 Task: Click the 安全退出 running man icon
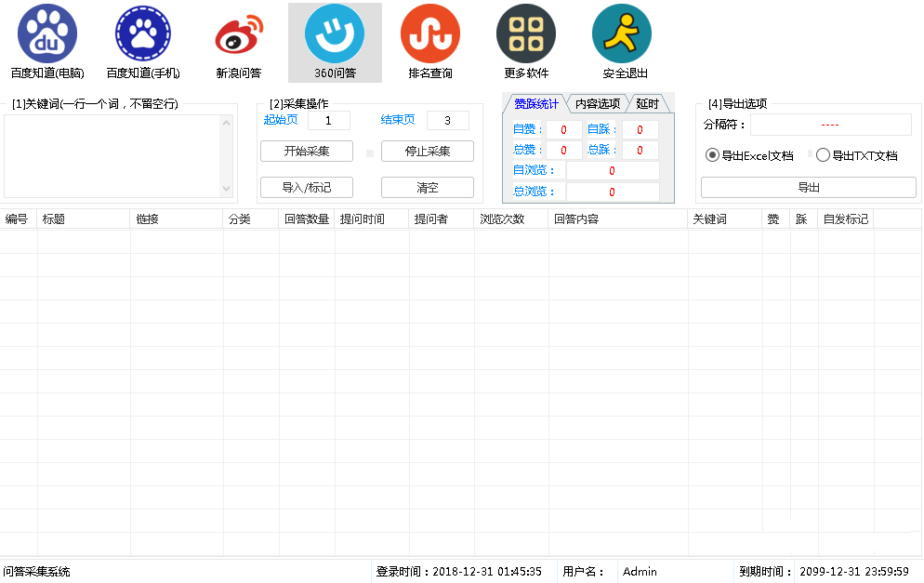tap(622, 33)
